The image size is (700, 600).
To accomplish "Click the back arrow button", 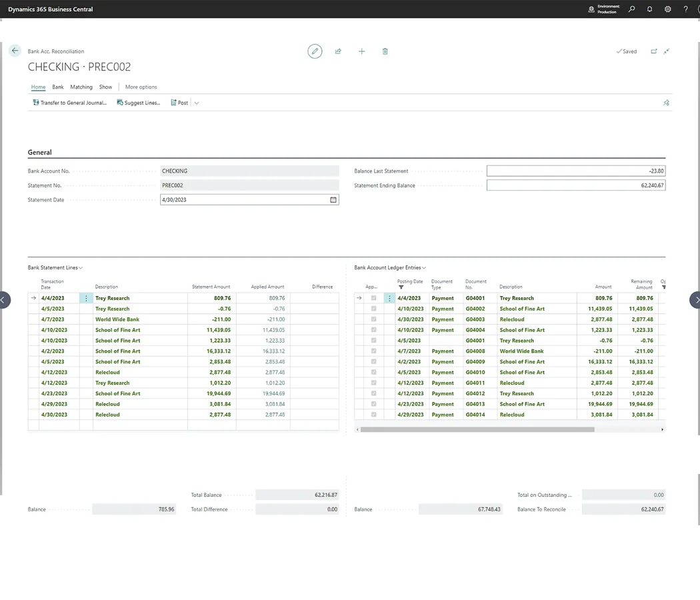I will 15,51.
